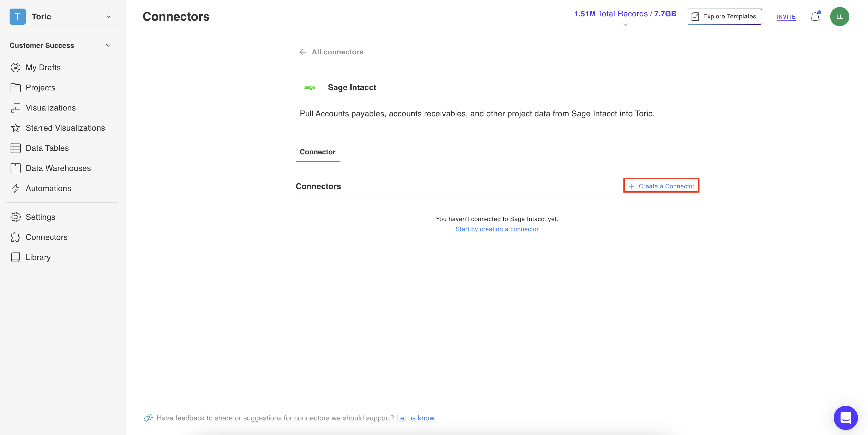Open My Drafts in sidebar
This screenshot has height=435, width=868.
tap(43, 67)
